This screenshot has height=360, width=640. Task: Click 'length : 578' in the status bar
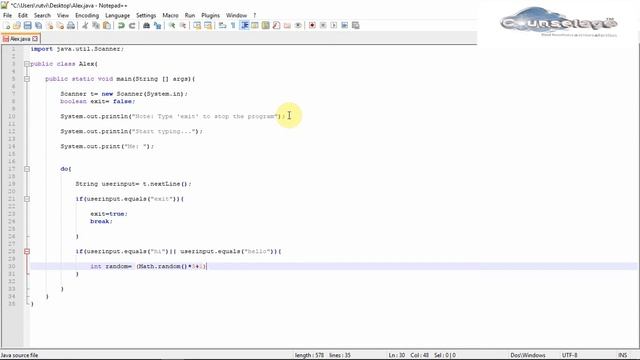pos(309,355)
